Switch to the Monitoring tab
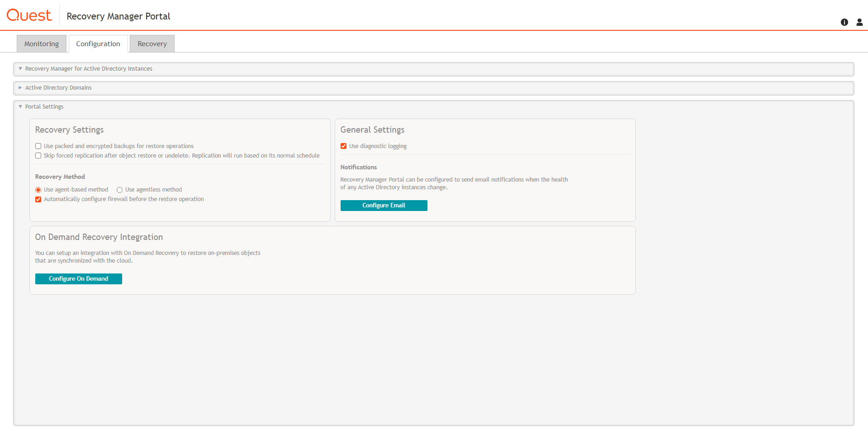868x436 pixels. click(x=42, y=44)
